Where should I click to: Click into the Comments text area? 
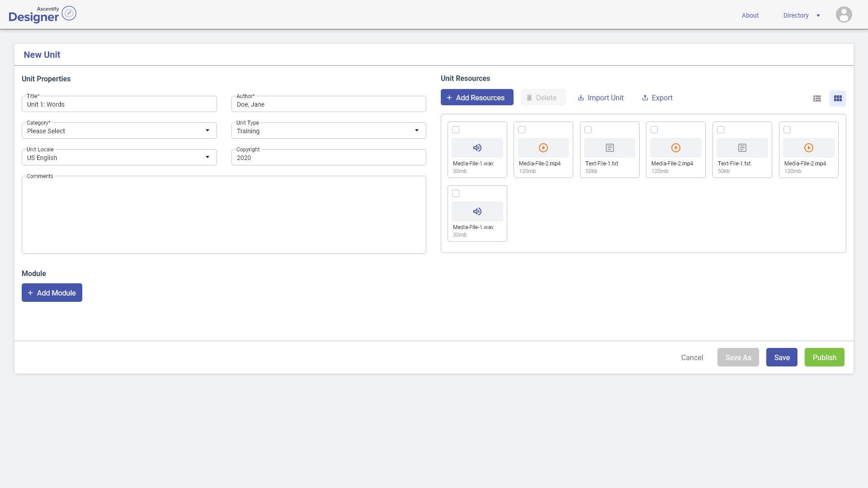(224, 215)
